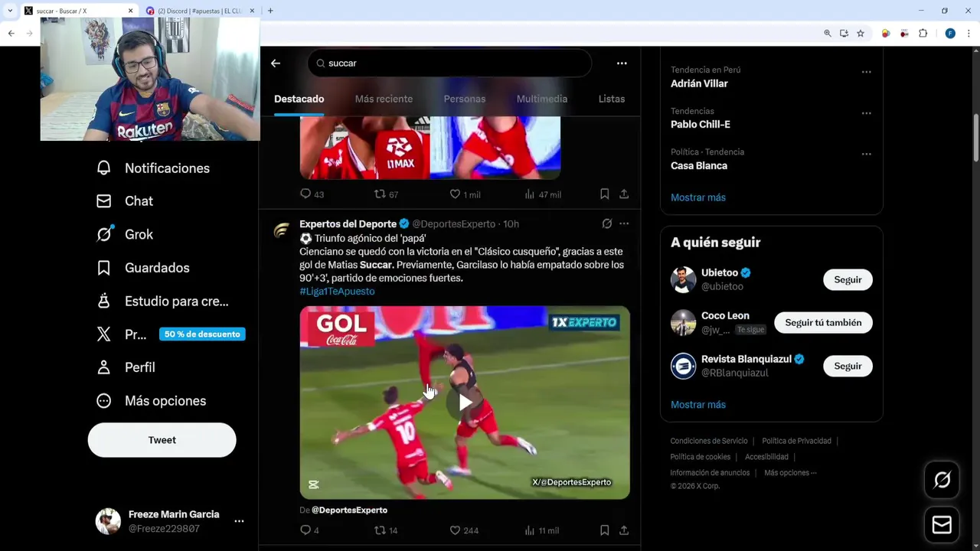Open Guardados bookmark icon in sidebar
Viewport: 980px width, 551px height.
tap(104, 268)
